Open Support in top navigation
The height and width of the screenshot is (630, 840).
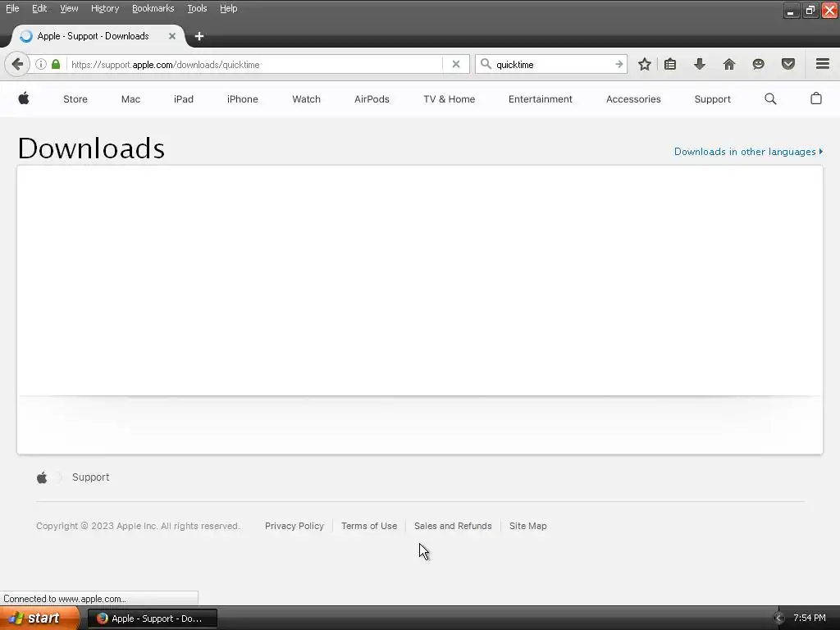click(713, 99)
